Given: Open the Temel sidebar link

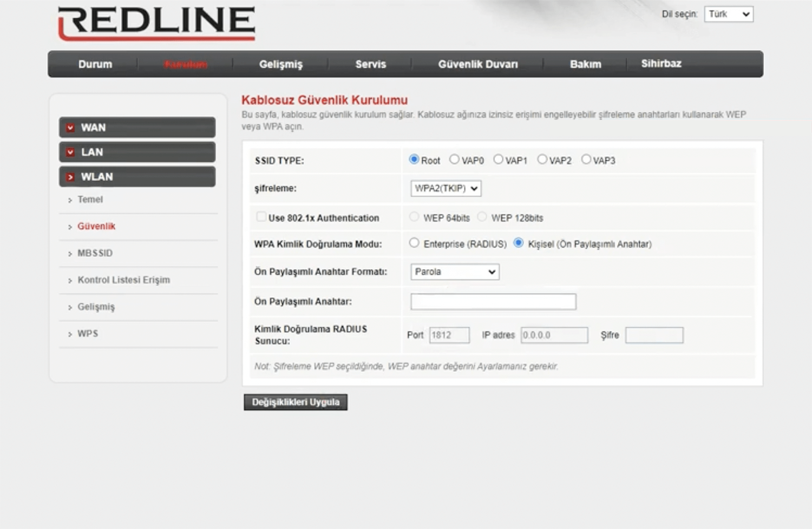Looking at the screenshot, I should tap(90, 200).
